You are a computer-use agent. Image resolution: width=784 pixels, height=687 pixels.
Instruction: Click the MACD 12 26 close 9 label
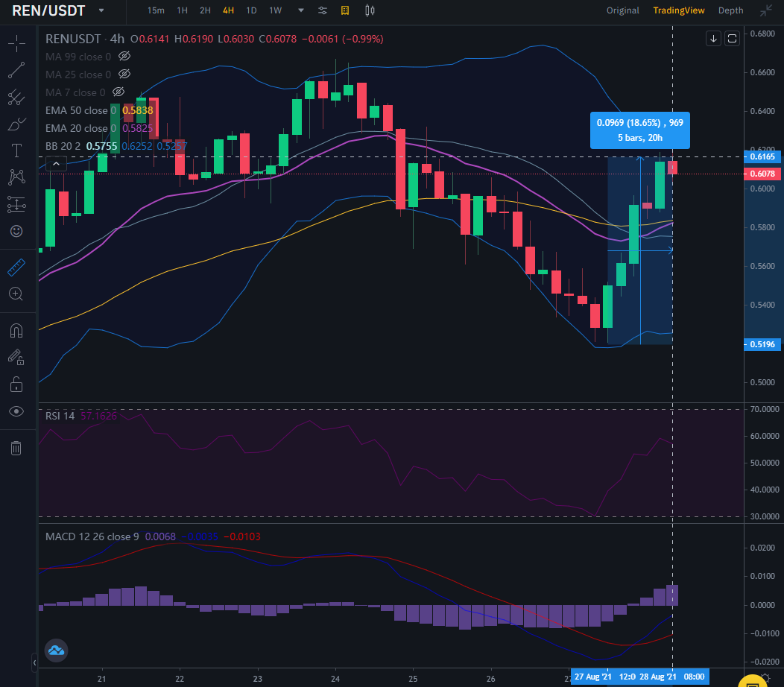92,536
